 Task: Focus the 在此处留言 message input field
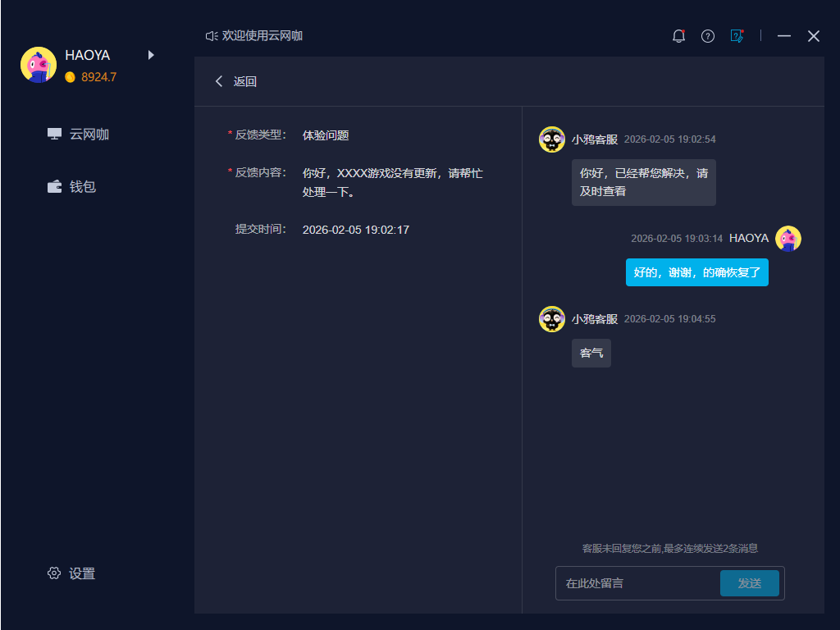(x=637, y=583)
